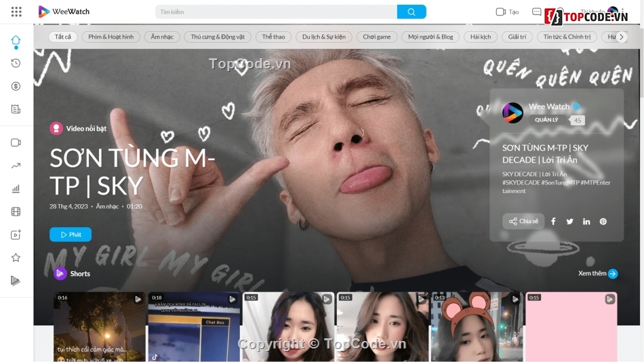Open watch history in the sidebar
Viewport: 644px width, 362px height.
coord(16,63)
